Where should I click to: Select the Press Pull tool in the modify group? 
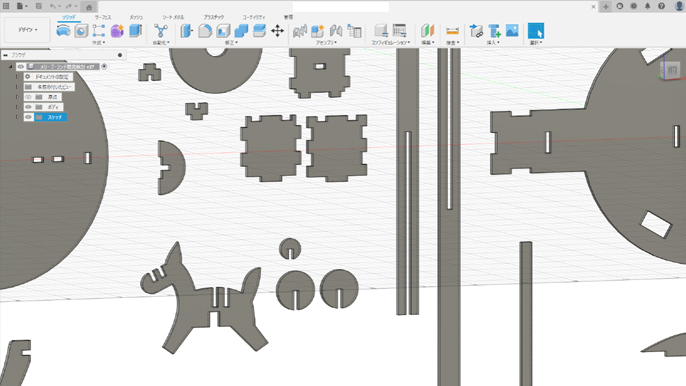click(x=187, y=31)
